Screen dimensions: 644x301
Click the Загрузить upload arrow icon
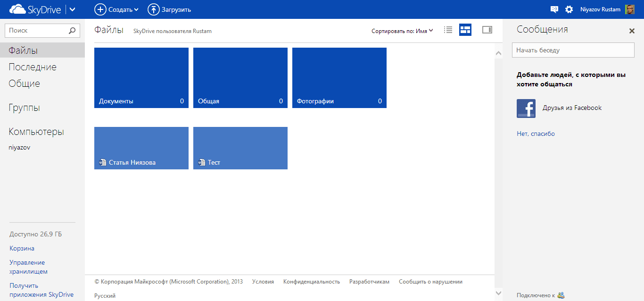tap(153, 9)
